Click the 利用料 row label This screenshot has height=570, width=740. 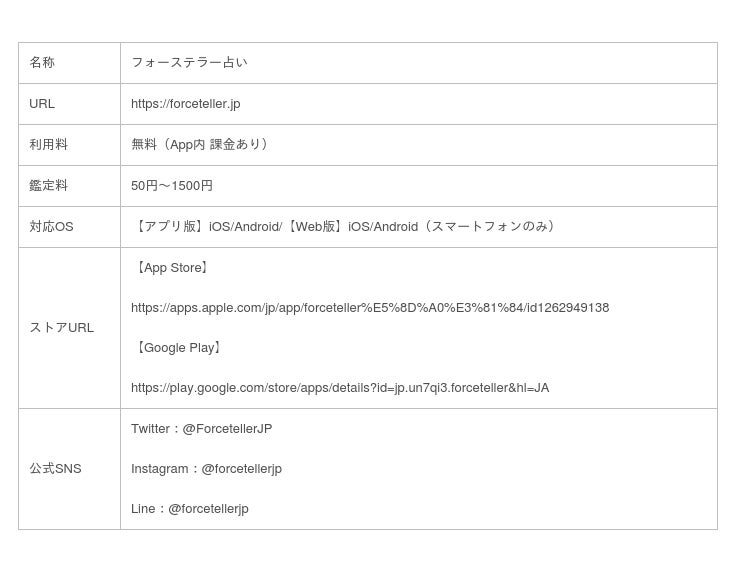point(48,145)
